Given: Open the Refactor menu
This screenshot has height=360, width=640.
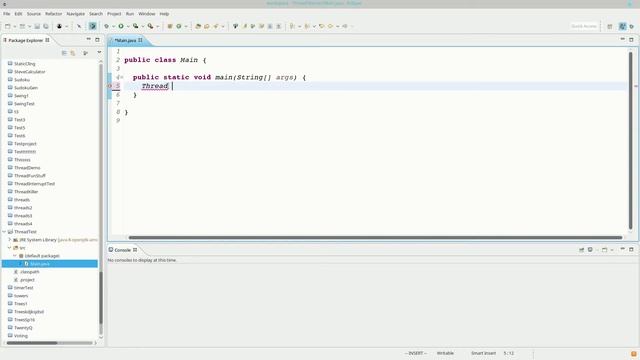Looking at the screenshot, I should 53,14.
